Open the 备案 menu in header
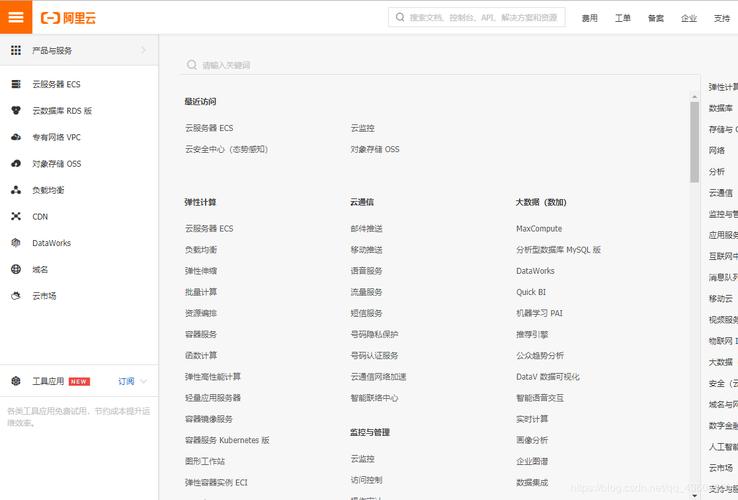Screen dimensions: 738x500 coord(656,18)
